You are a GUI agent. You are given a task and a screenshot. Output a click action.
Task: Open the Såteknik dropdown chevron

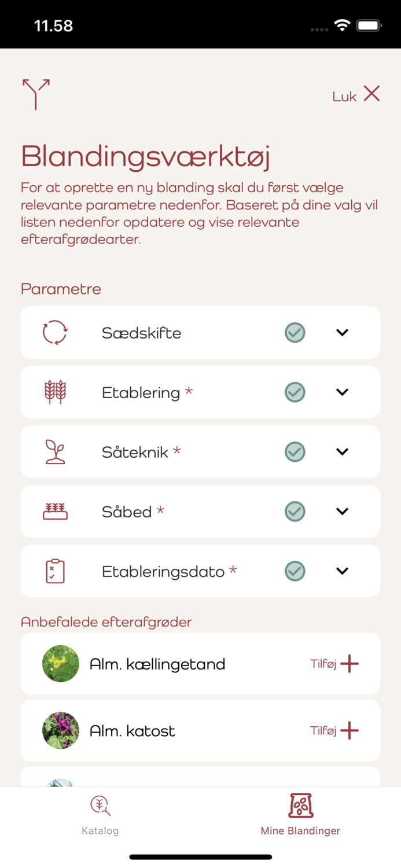(341, 451)
